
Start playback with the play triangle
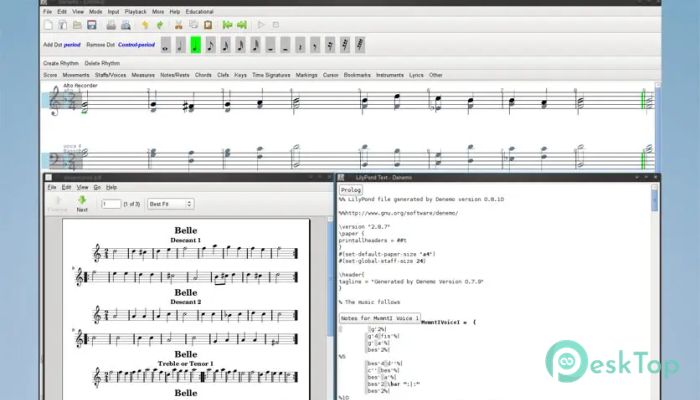click(x=261, y=25)
